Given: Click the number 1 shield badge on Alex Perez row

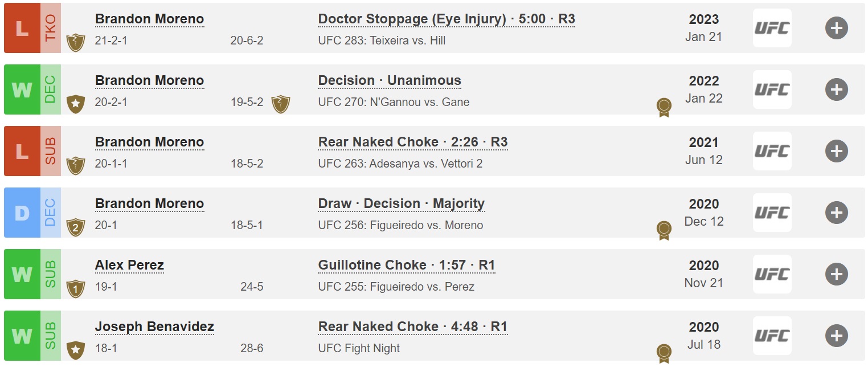Looking at the screenshot, I should pos(76,288).
